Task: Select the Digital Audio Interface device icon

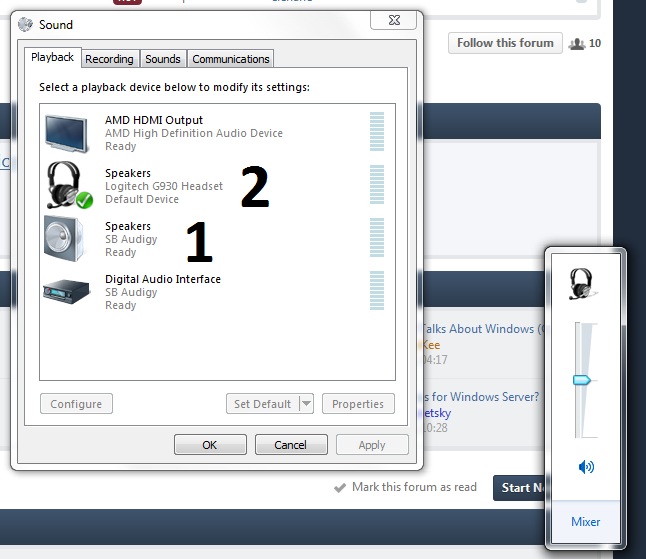Action: tap(66, 291)
